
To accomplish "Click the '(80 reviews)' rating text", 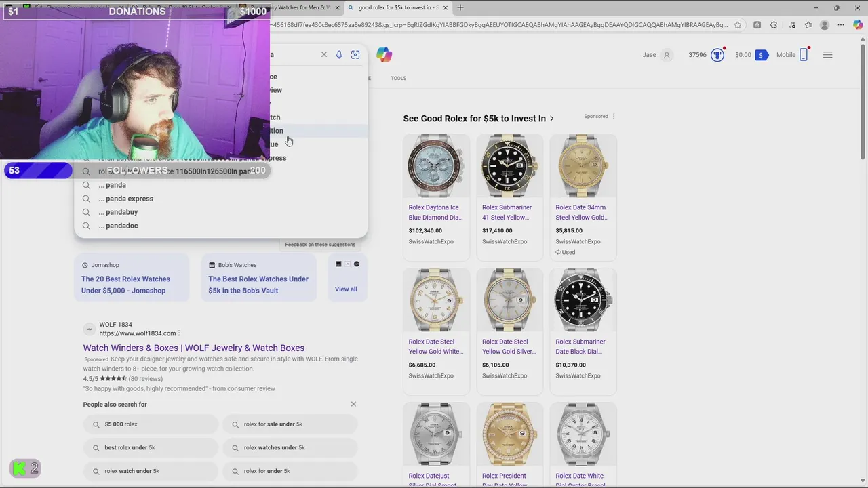I will coord(146,379).
